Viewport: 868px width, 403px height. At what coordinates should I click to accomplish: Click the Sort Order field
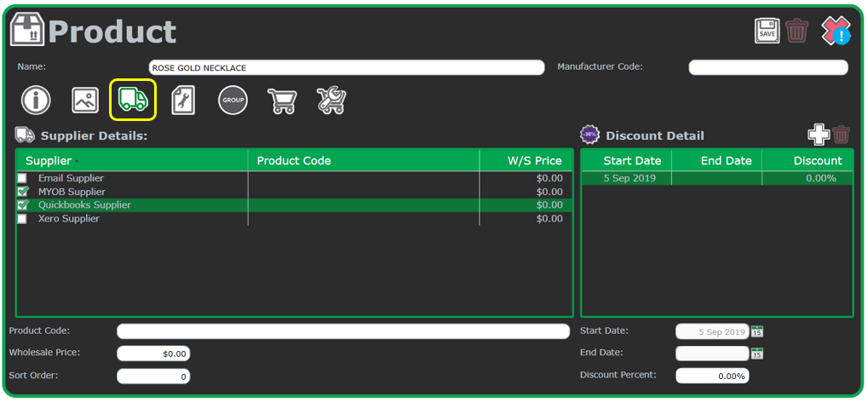click(153, 377)
